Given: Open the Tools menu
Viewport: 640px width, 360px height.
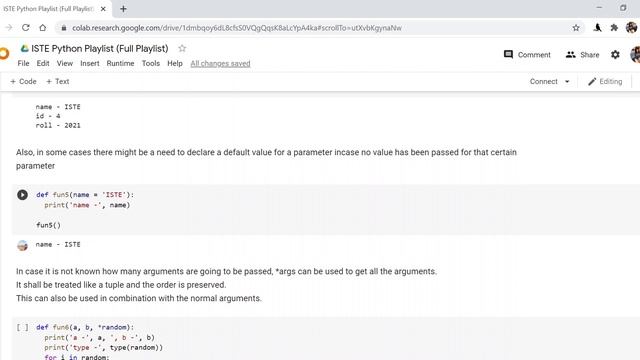Looking at the screenshot, I should [151, 64].
